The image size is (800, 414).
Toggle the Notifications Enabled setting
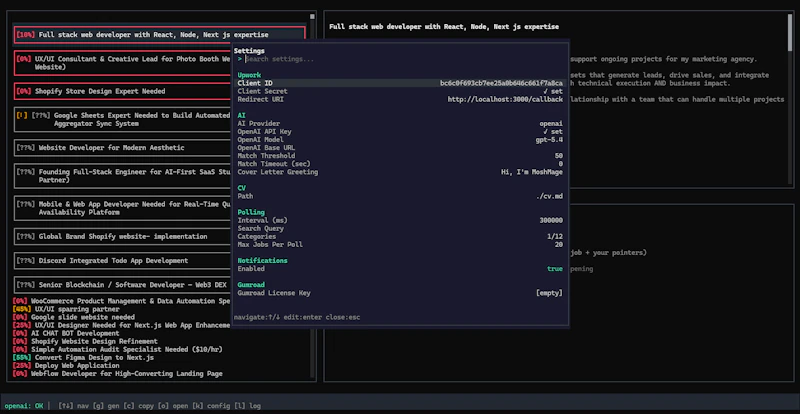(400, 269)
